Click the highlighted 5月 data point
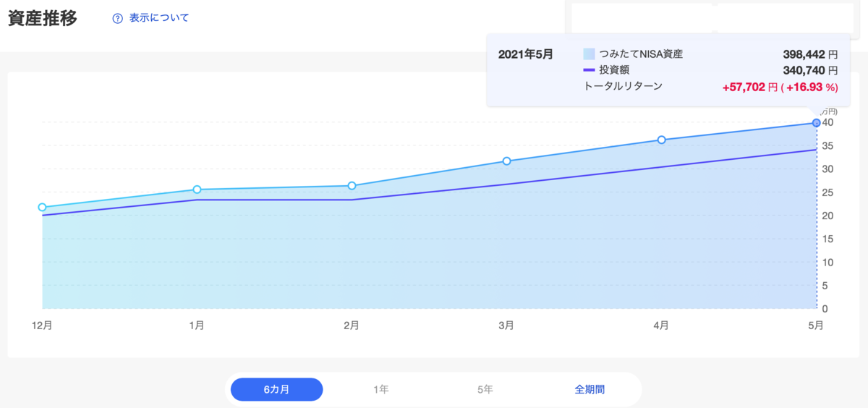The height and width of the screenshot is (408, 868). click(816, 123)
